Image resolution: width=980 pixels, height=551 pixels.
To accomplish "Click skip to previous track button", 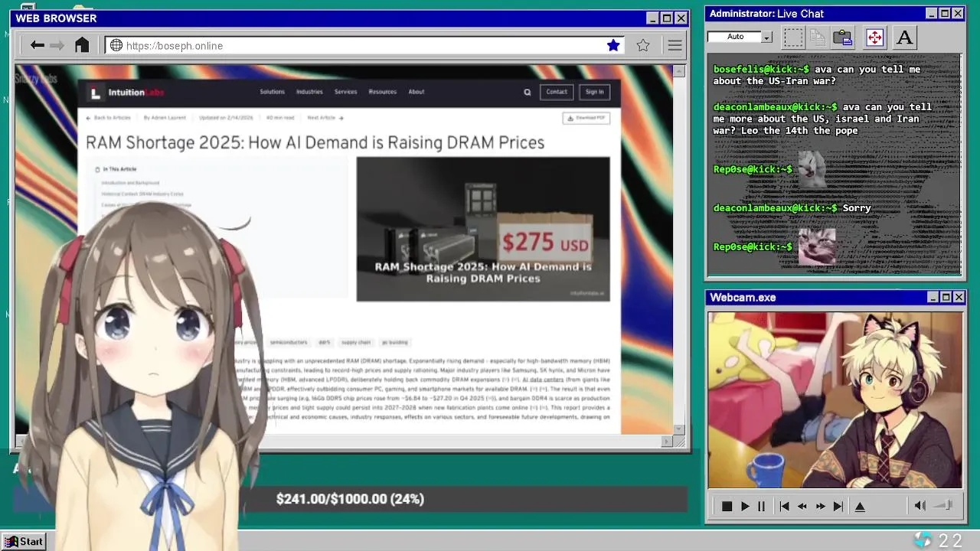I will pyautogui.click(x=784, y=507).
